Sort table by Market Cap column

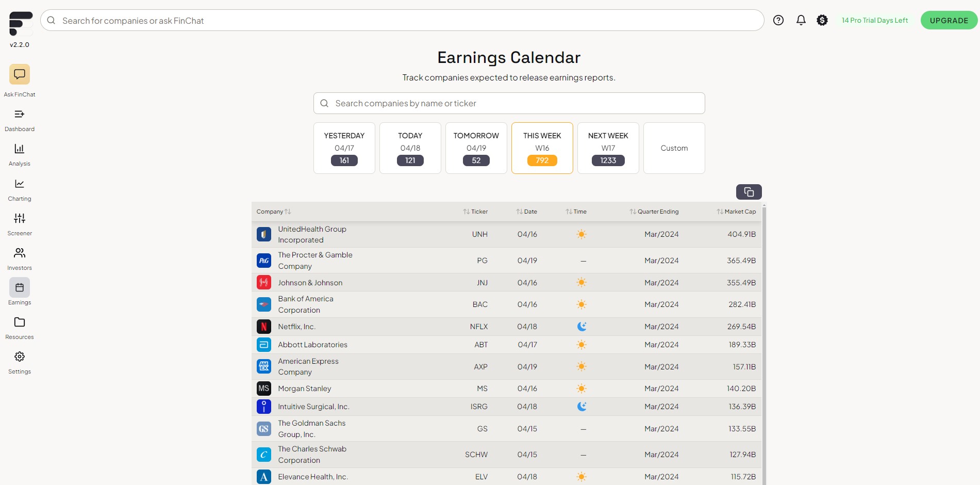[x=736, y=212]
